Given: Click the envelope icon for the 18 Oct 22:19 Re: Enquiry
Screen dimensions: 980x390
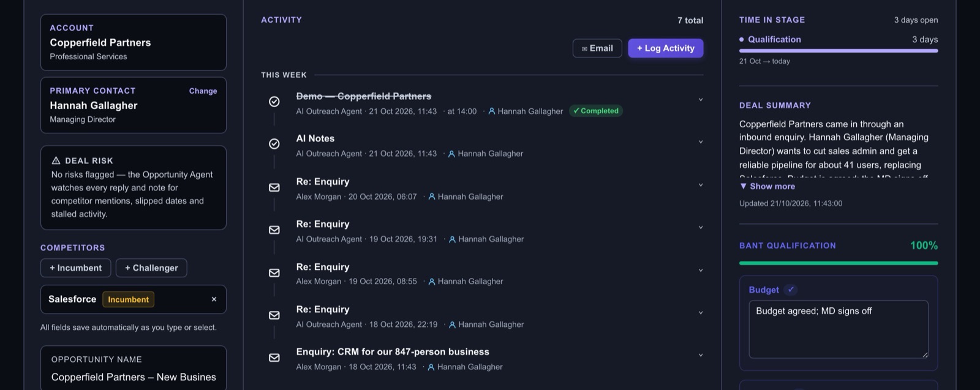Looking at the screenshot, I should (274, 315).
